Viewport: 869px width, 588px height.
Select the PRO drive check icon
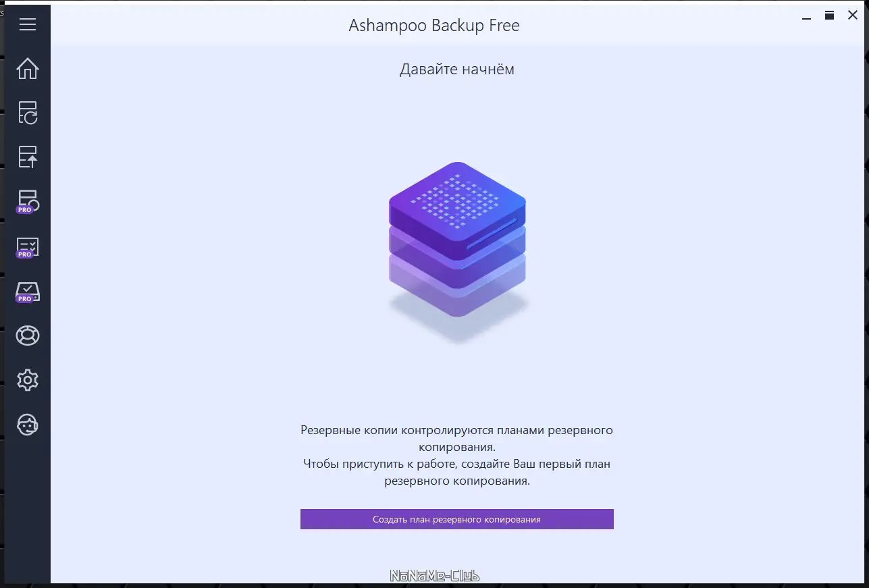(x=28, y=292)
